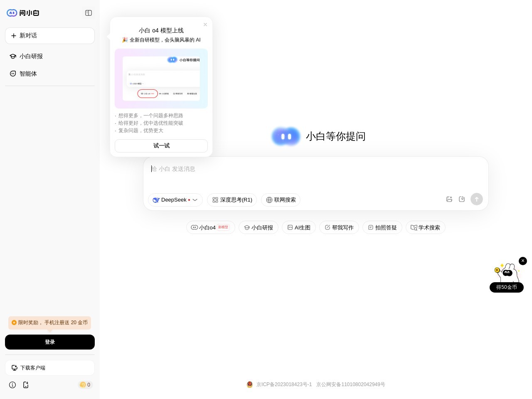Toggle the 小白o4 新模型 chip
This screenshot has height=399, width=532.
pyautogui.click(x=211, y=227)
